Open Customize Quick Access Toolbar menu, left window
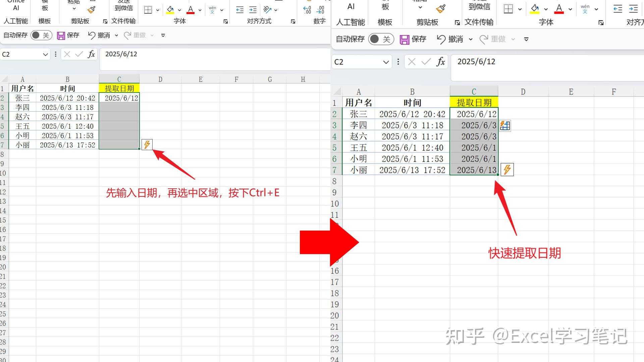Screen dimensions: 644x362 pyautogui.click(x=163, y=35)
